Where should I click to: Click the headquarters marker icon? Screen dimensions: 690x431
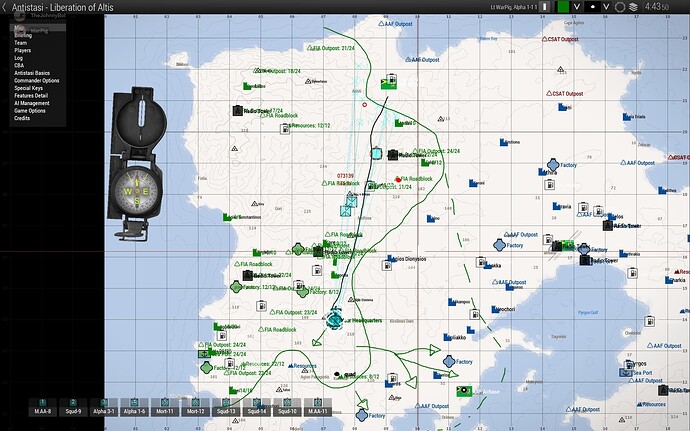(x=334, y=320)
